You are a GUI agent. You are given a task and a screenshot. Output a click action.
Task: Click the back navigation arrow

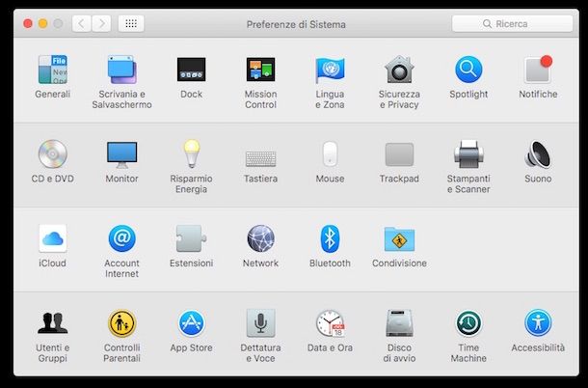tap(81, 24)
